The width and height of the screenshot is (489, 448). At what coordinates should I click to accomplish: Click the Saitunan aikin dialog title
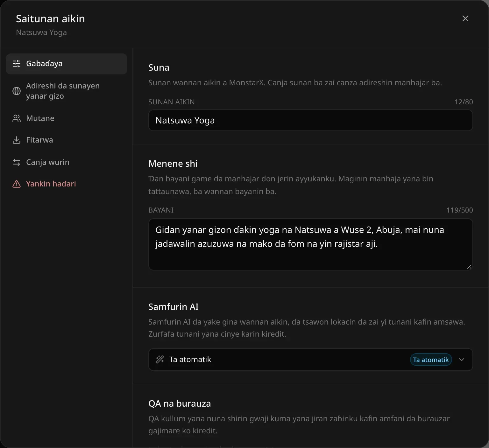click(x=51, y=19)
